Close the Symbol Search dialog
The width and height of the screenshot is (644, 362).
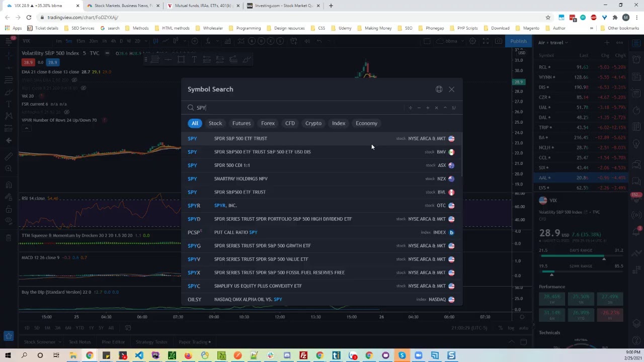click(451, 89)
